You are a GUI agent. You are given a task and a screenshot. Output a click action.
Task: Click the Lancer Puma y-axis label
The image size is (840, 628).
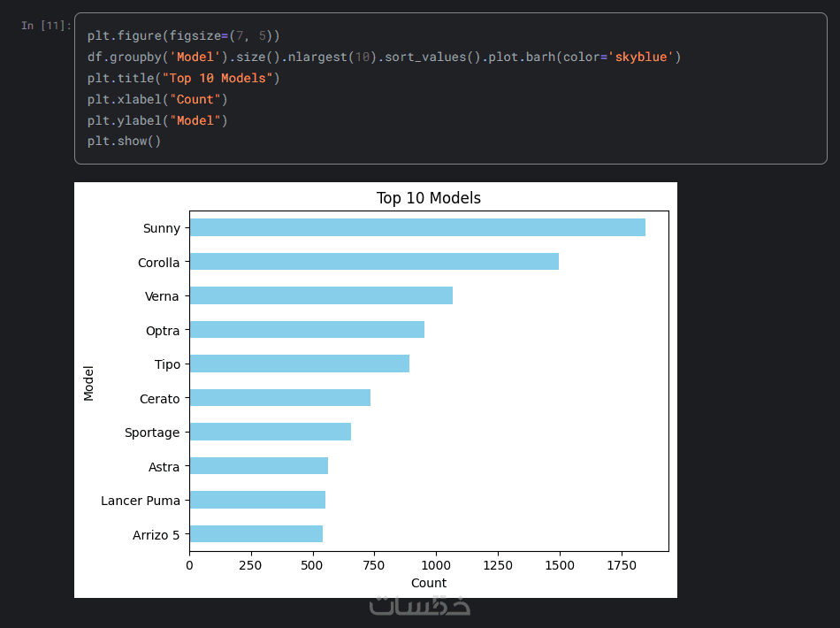[140, 501]
